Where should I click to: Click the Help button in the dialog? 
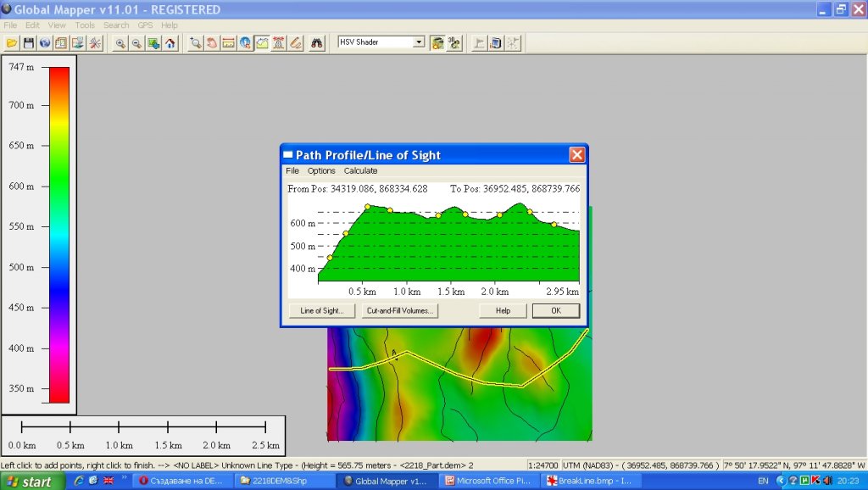coord(503,311)
